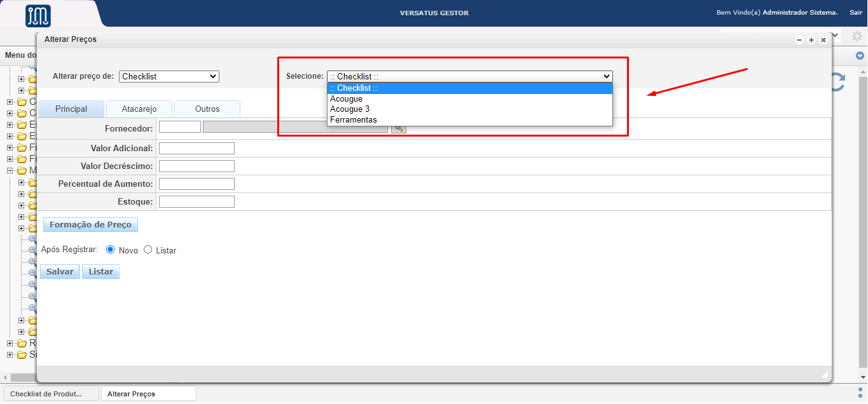Image resolution: width=868 pixels, height=404 pixels.
Task: Expand the Alterar Preços window with plus icon
Action: click(811, 40)
